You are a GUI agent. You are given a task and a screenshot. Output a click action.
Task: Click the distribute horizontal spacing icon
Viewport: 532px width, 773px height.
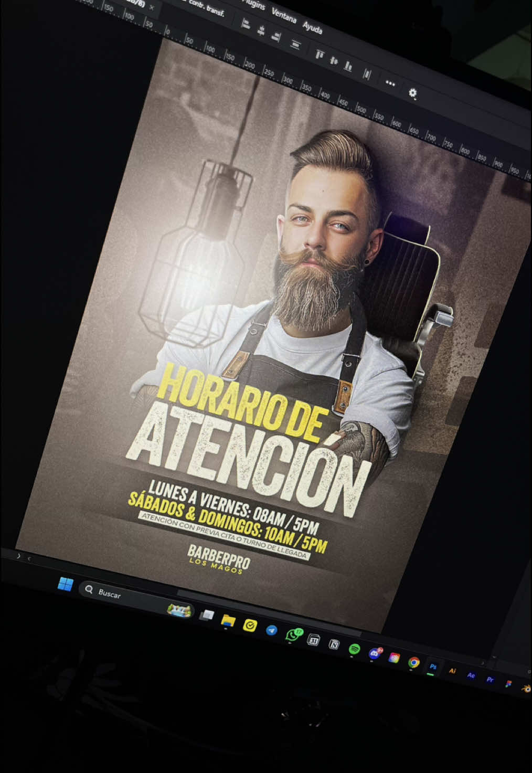tap(366, 73)
